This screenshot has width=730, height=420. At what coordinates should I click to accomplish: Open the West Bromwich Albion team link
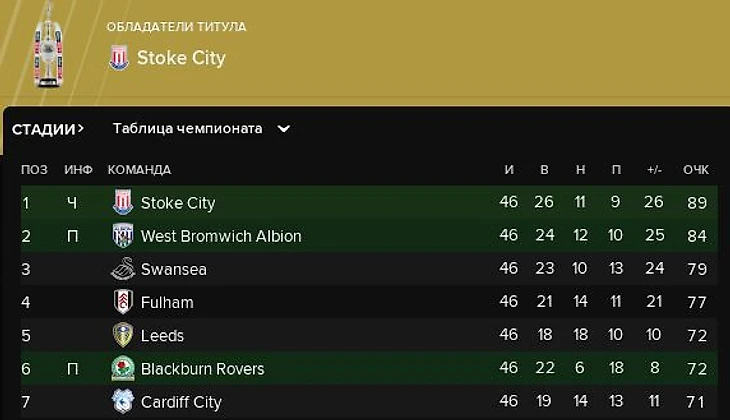(x=221, y=236)
